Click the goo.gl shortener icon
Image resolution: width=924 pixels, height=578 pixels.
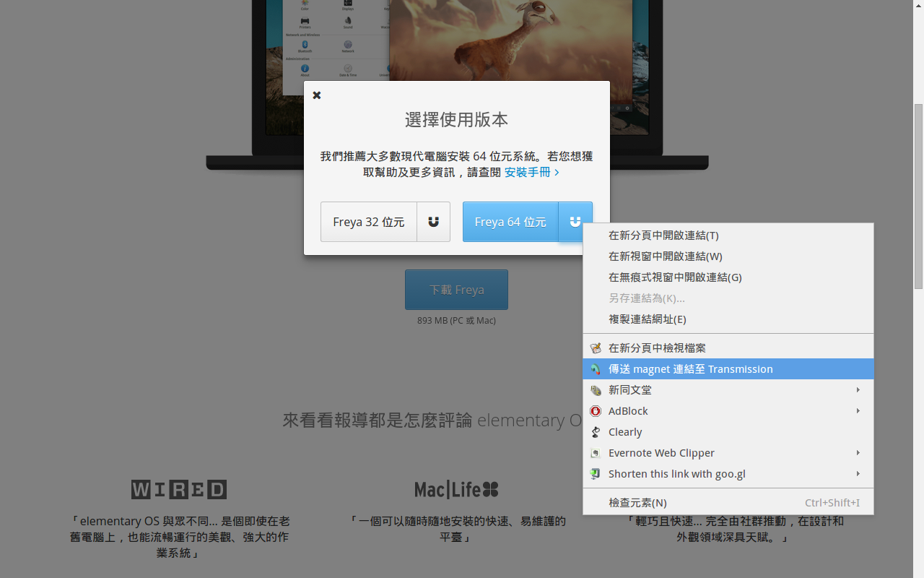(596, 474)
